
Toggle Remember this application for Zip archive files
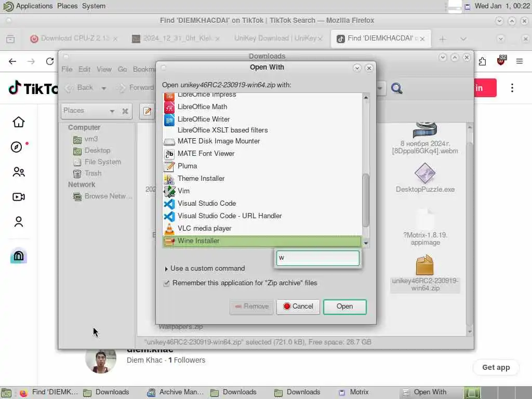tap(166, 283)
